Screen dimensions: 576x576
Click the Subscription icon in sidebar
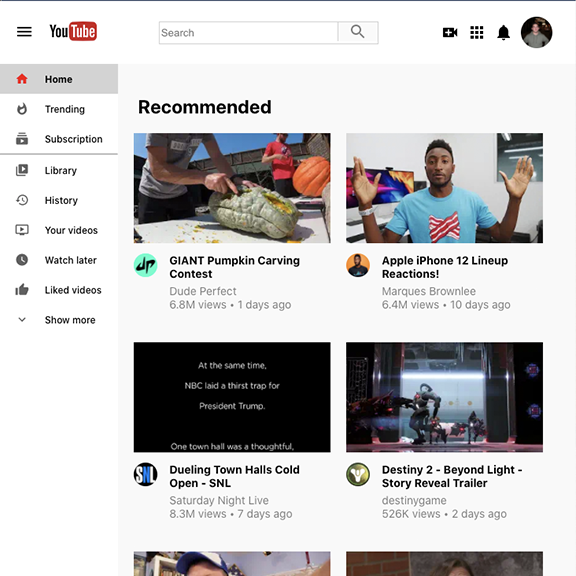click(x=22, y=139)
